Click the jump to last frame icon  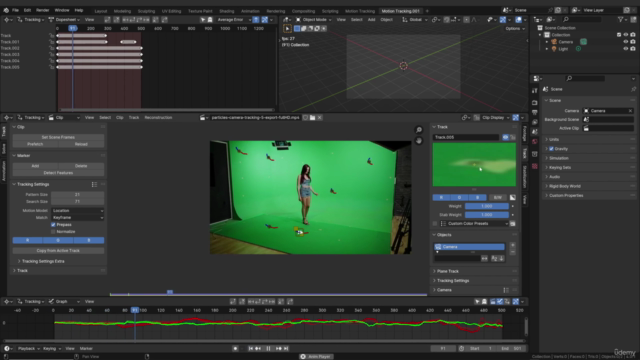(286, 349)
